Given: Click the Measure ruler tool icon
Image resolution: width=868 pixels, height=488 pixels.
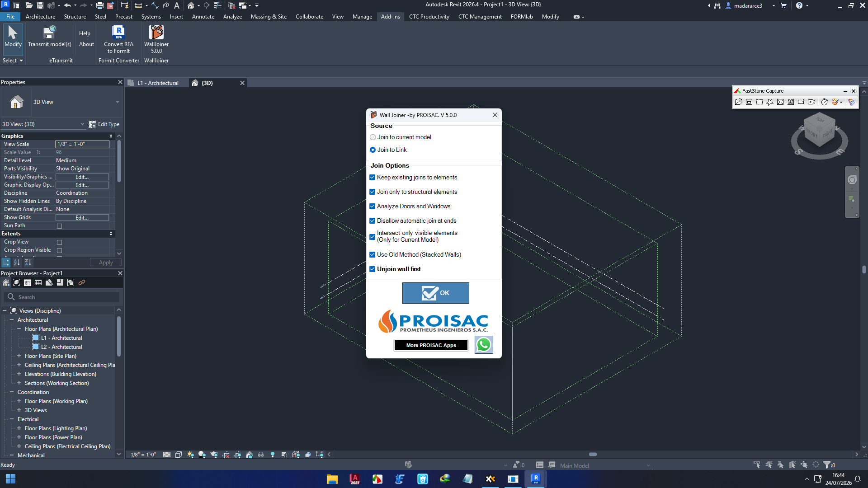Looking at the screenshot, I should click(138, 5).
